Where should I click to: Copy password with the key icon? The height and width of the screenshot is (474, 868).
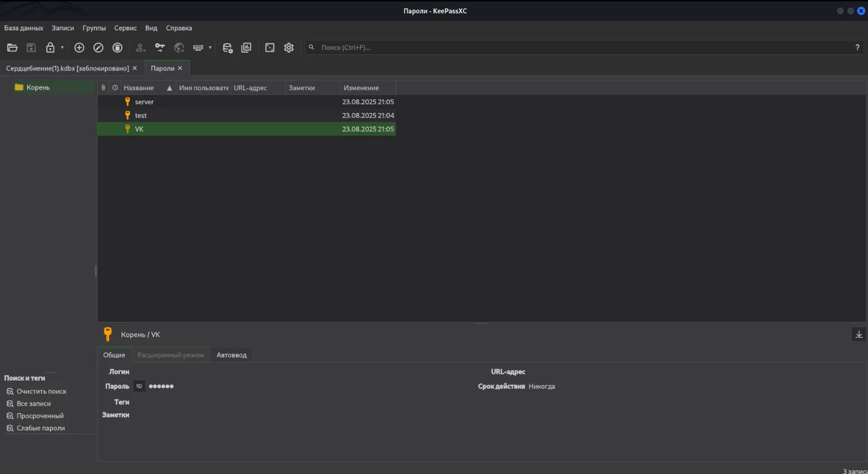coord(160,48)
